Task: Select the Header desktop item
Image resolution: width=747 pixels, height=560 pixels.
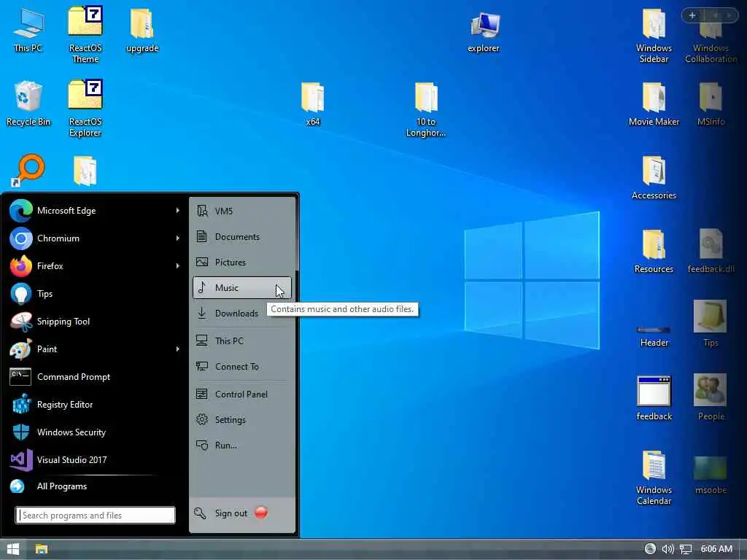Action: coord(654,336)
